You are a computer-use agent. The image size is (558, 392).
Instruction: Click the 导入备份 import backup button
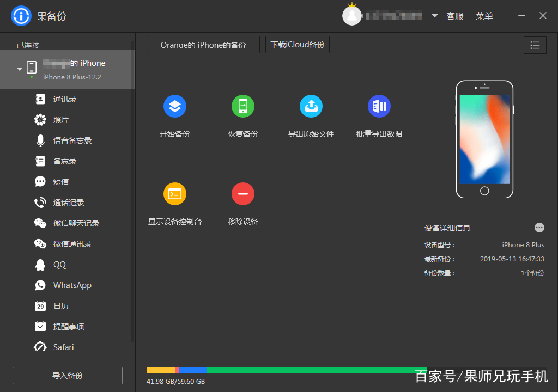point(68,376)
